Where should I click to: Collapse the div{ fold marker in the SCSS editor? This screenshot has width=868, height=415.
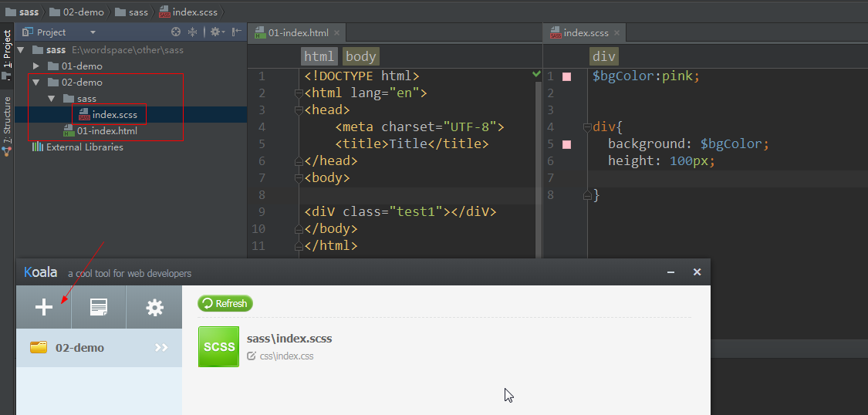(x=587, y=127)
